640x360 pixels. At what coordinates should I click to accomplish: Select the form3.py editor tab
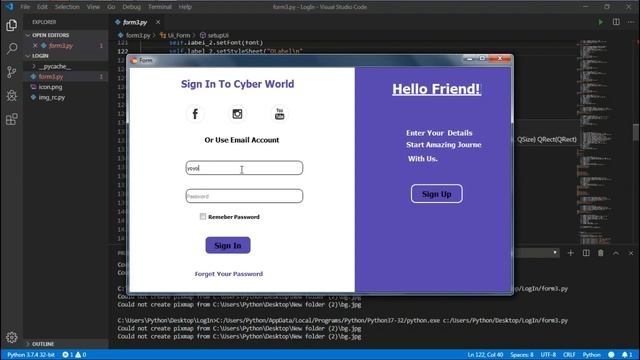[x=135, y=22]
